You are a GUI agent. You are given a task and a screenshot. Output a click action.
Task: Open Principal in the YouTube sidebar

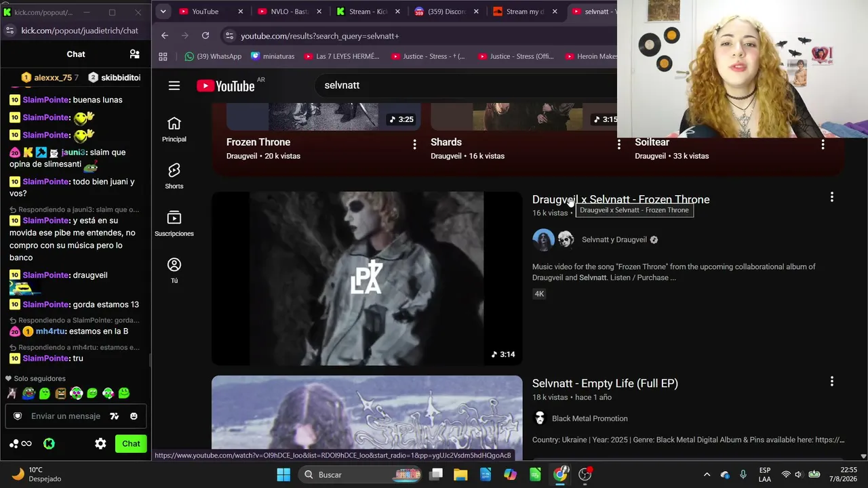coord(174,129)
